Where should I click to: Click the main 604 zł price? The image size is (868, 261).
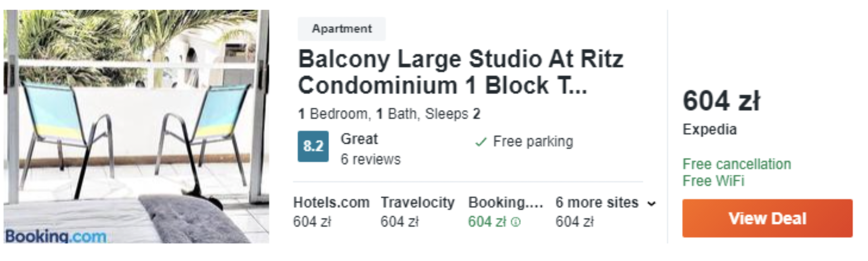[721, 101]
